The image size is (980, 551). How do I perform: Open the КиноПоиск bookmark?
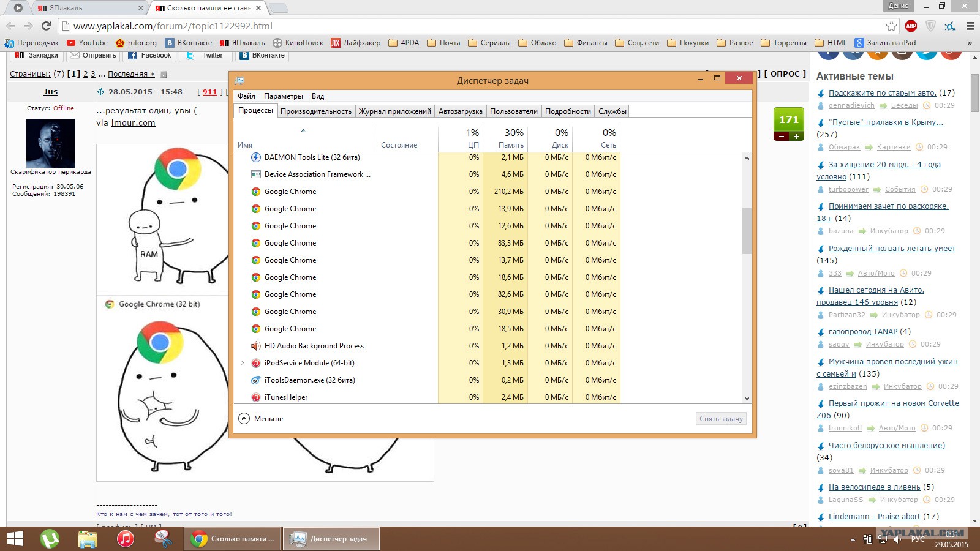tap(298, 43)
